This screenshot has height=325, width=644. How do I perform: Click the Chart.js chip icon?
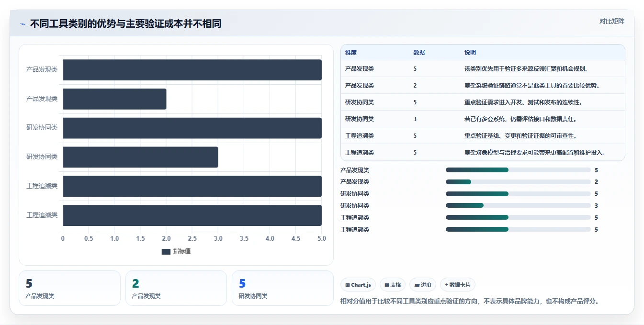[347, 285]
